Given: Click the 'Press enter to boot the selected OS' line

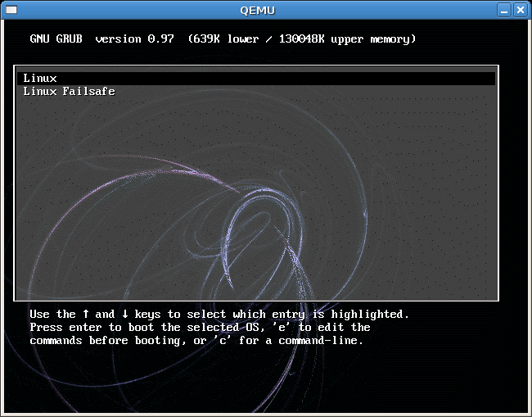Looking at the screenshot, I should pos(200,328).
